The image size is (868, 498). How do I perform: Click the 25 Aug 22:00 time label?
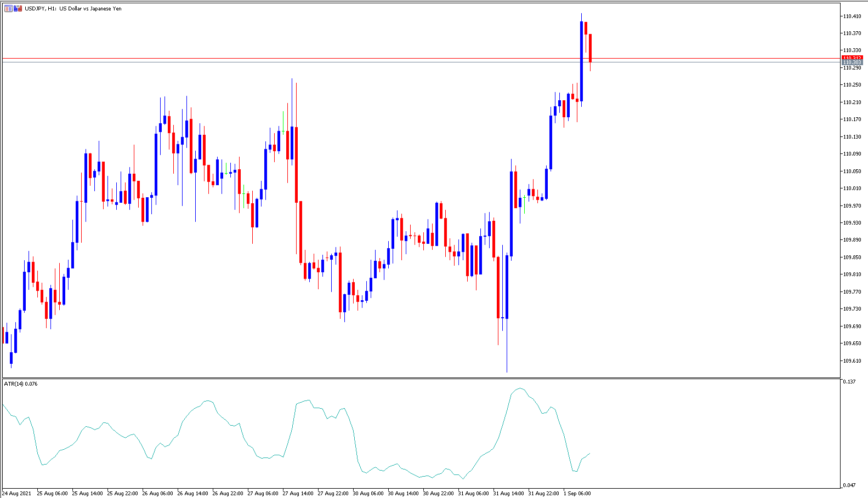(x=122, y=494)
